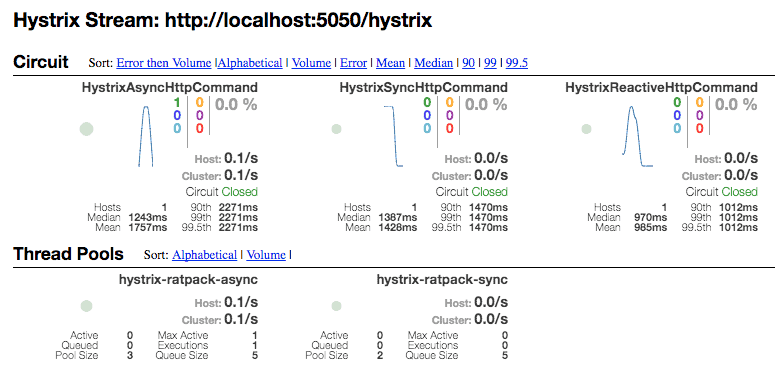This screenshot has width=775, height=369.
Task: Sort circuits by 99th percentile link
Action: pyautogui.click(x=490, y=63)
